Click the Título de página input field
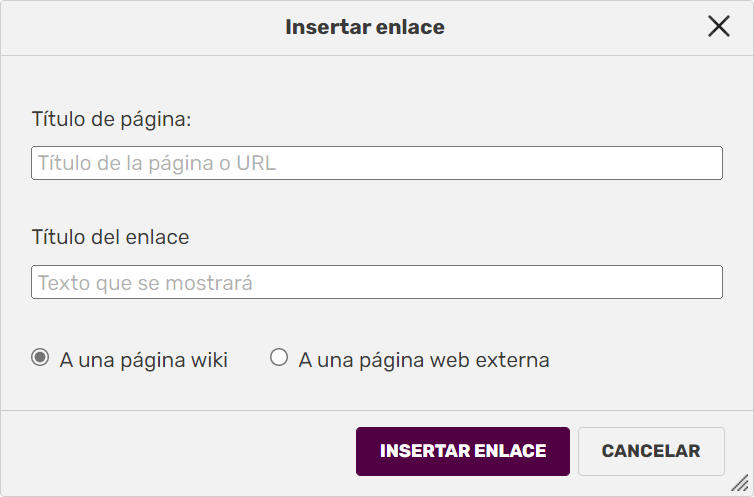The height and width of the screenshot is (497, 754). click(376, 163)
